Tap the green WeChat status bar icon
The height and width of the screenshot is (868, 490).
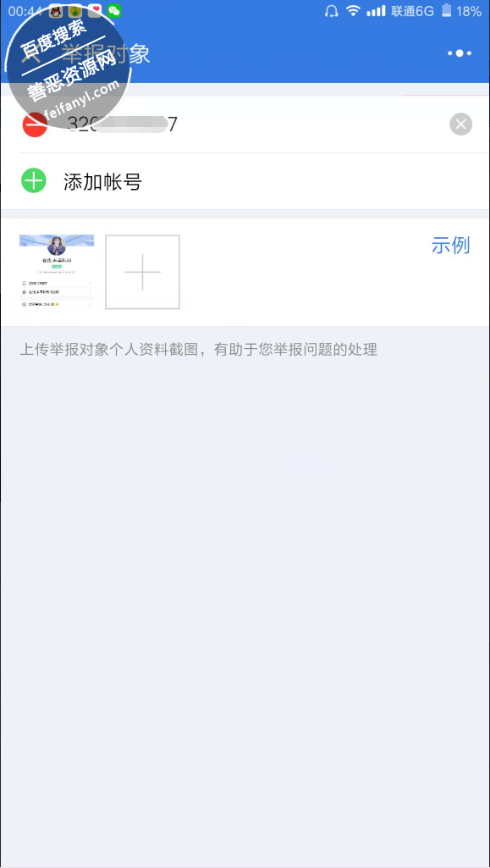point(114,11)
